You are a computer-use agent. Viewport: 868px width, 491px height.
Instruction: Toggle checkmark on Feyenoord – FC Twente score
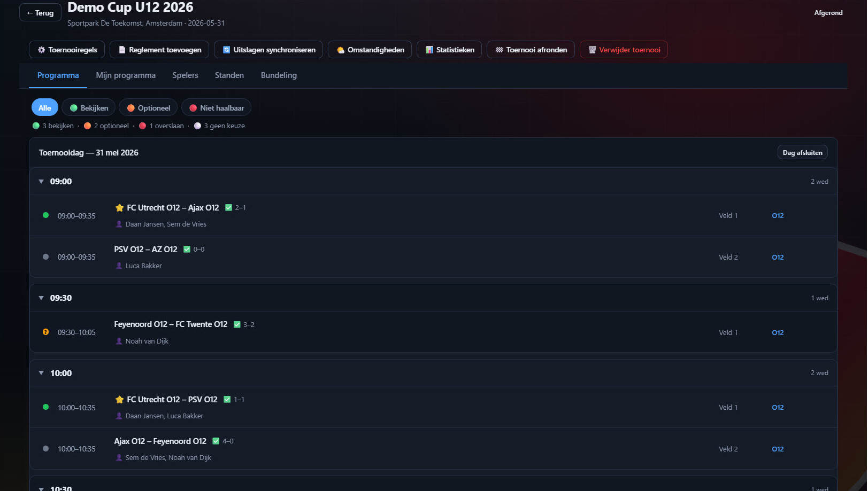coord(237,324)
